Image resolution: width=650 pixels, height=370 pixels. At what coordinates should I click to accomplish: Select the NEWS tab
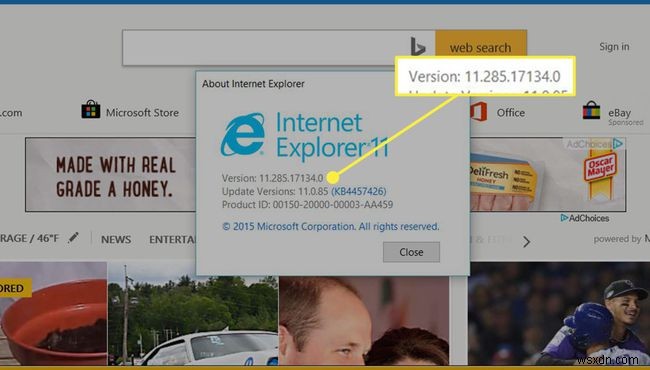click(116, 239)
